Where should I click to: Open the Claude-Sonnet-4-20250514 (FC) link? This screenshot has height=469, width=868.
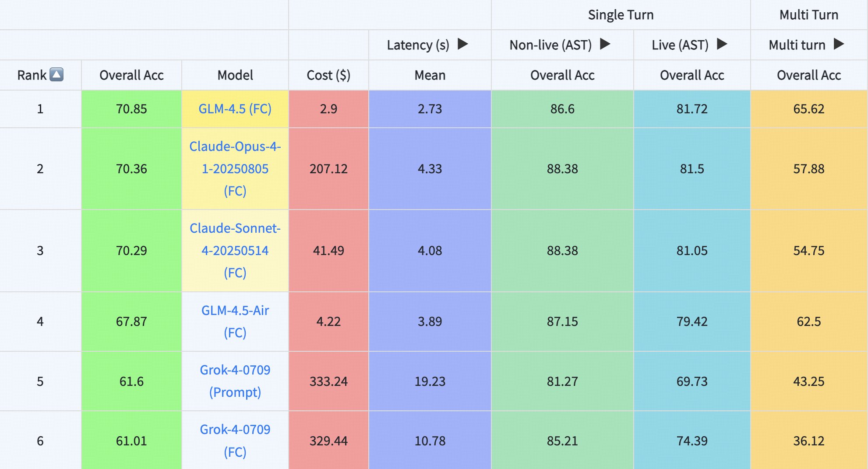click(235, 250)
